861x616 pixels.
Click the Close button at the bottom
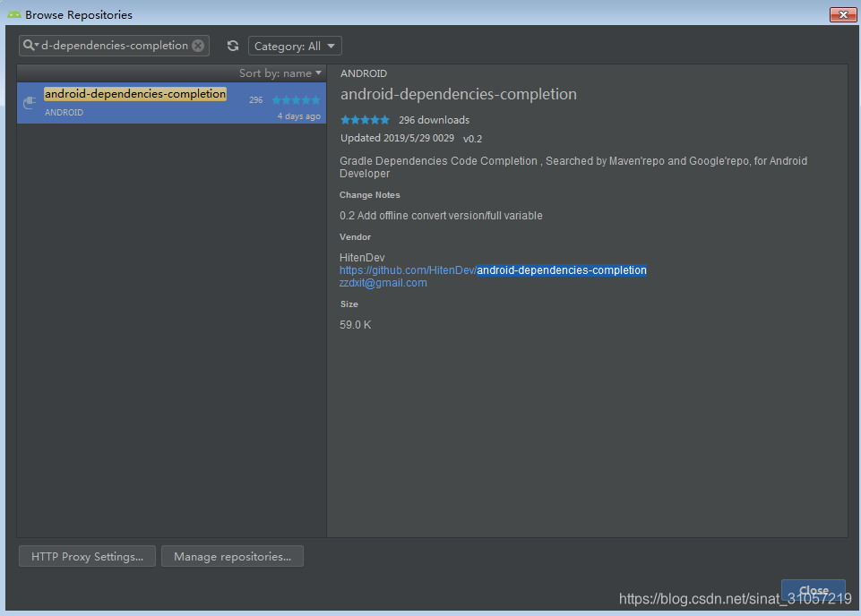pos(814,590)
